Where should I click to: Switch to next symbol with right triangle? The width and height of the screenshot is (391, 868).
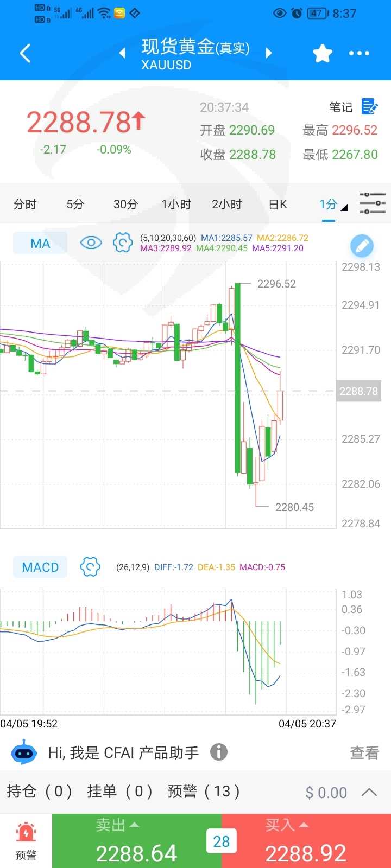[268, 53]
